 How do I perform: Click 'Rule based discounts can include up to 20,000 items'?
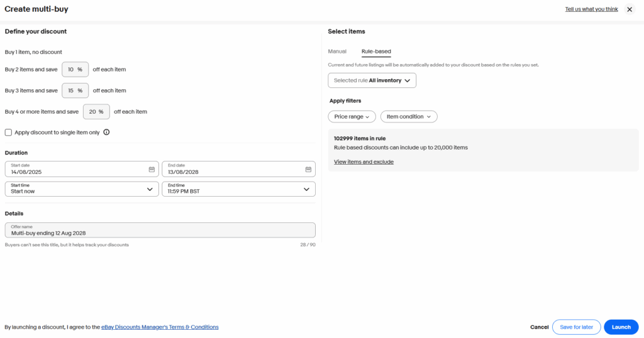point(401,147)
